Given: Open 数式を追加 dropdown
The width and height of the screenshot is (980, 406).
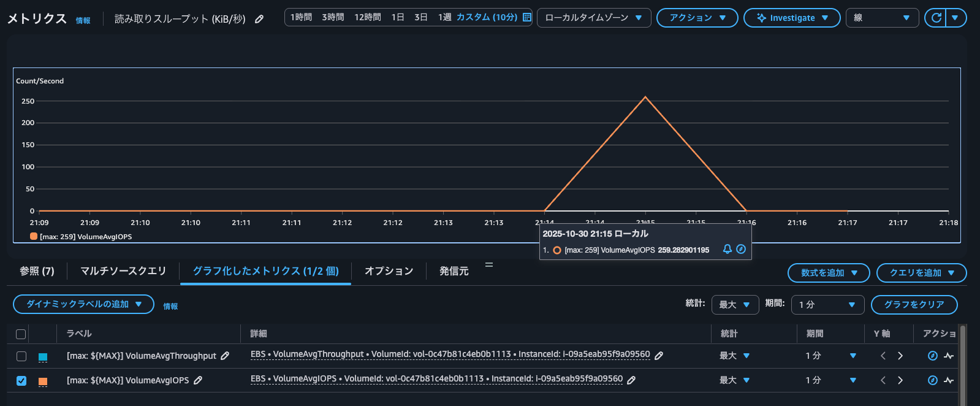Looking at the screenshot, I should coord(829,273).
